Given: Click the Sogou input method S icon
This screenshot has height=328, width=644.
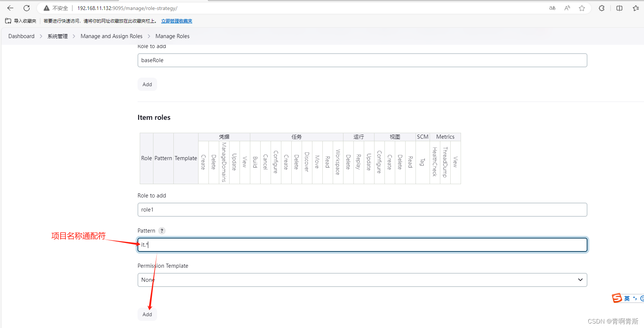Looking at the screenshot, I should click(x=617, y=298).
